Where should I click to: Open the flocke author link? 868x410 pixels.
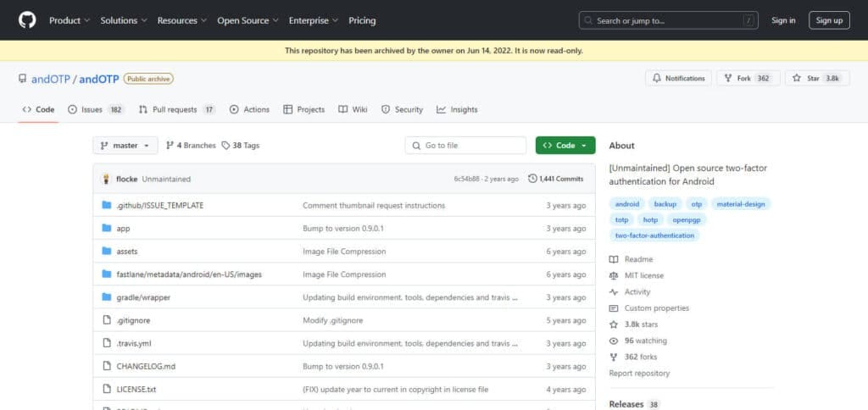click(x=127, y=180)
